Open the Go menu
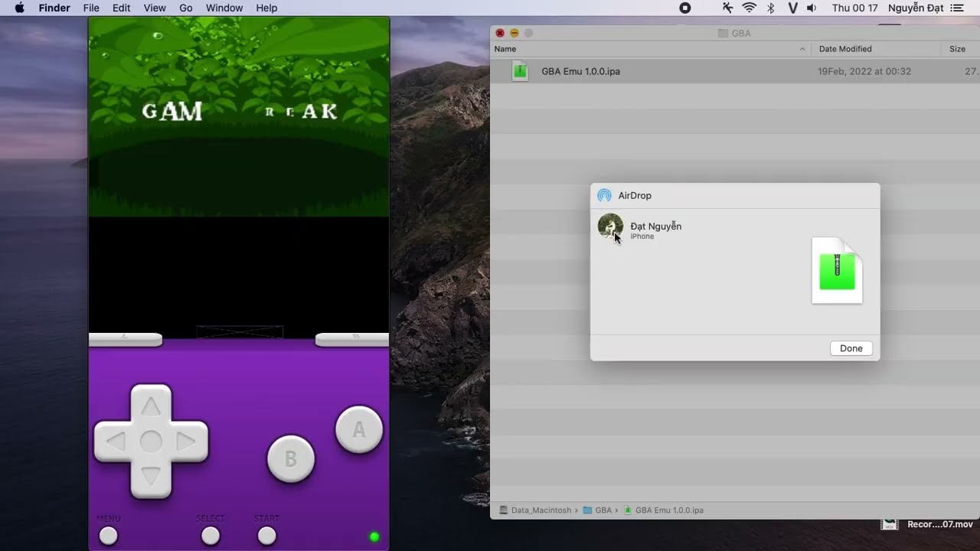The height and width of the screenshot is (551, 980). 186,8
